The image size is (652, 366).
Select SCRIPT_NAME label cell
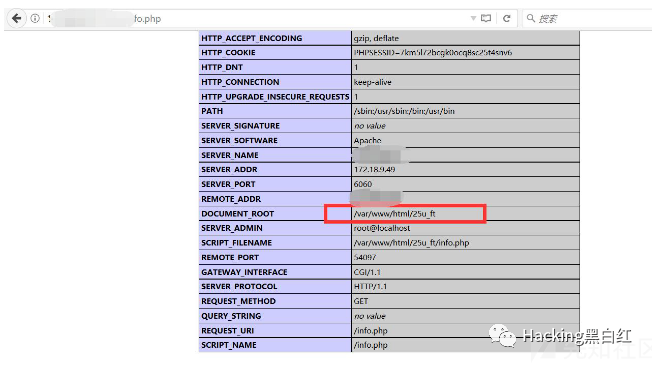[275, 345]
